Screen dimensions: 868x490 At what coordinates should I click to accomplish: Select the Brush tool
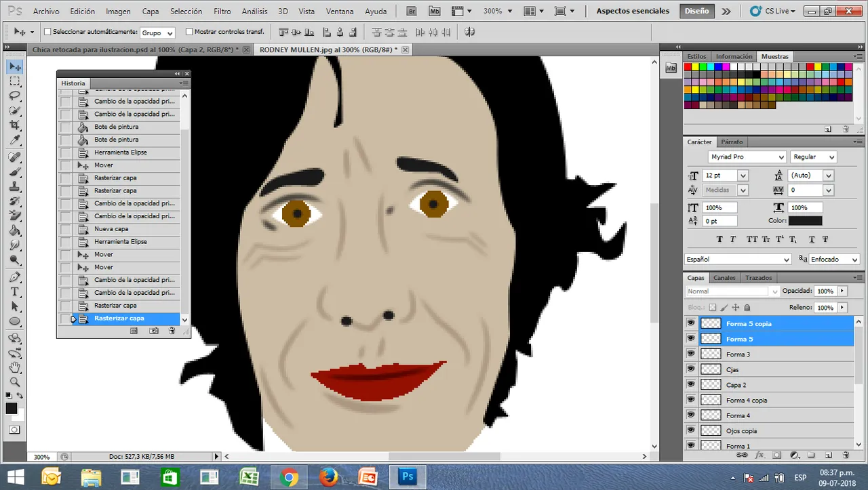(14, 171)
